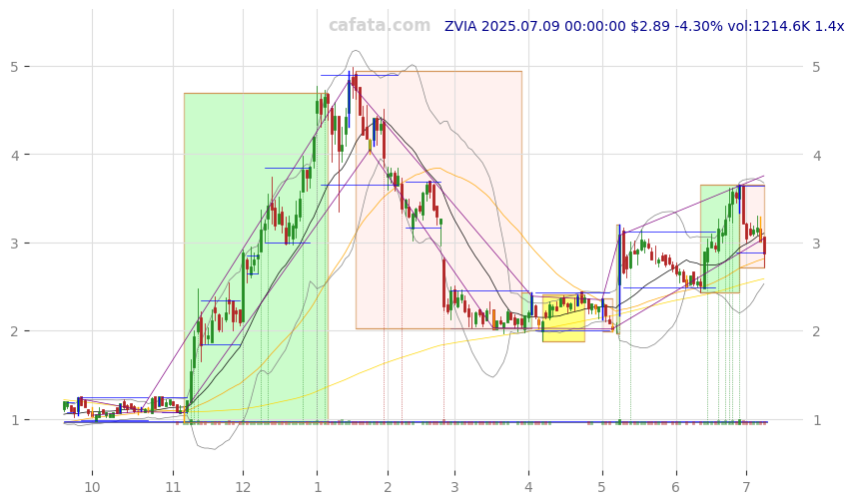
Task: Click x-axis month label 1
Action: pos(318,487)
